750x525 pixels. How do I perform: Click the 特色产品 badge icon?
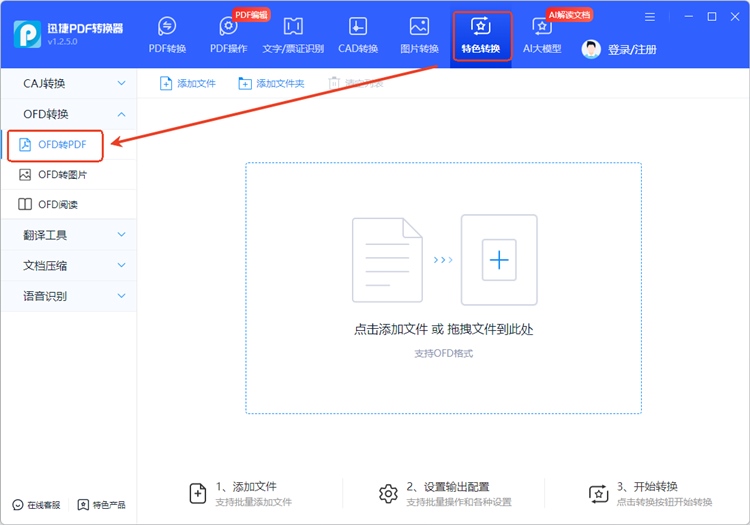(83, 505)
